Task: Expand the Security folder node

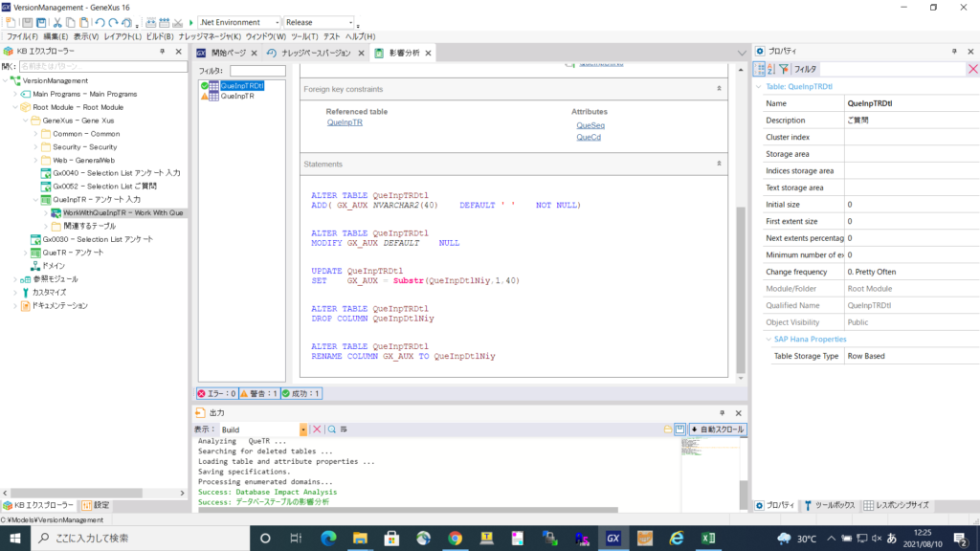Action: [35, 146]
